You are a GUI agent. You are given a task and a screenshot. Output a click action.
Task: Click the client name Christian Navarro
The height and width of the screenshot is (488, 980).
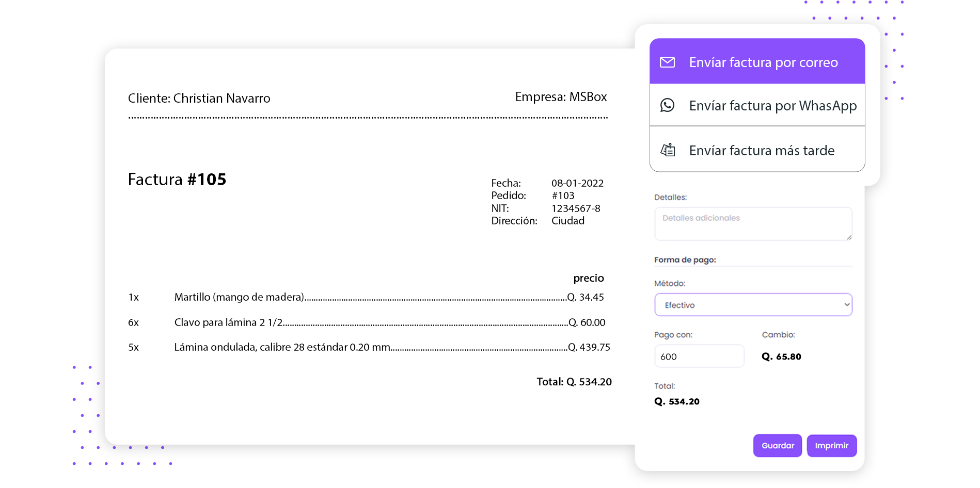(x=222, y=98)
